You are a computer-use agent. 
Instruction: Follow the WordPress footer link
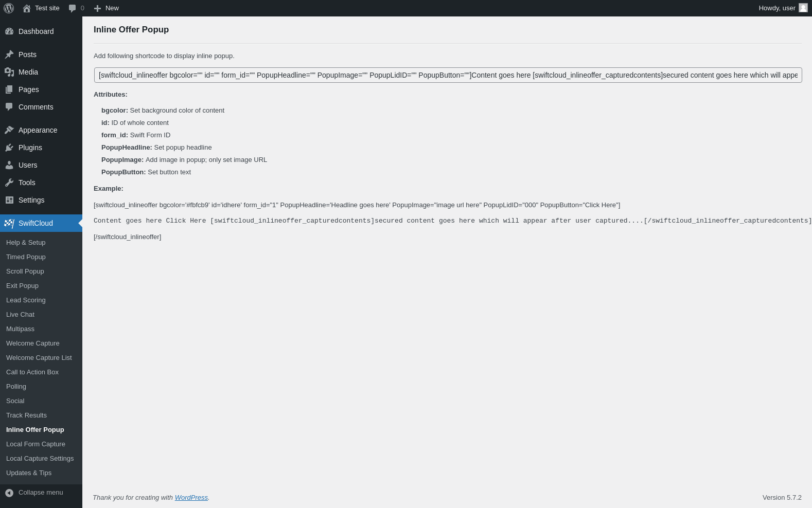[191, 497]
